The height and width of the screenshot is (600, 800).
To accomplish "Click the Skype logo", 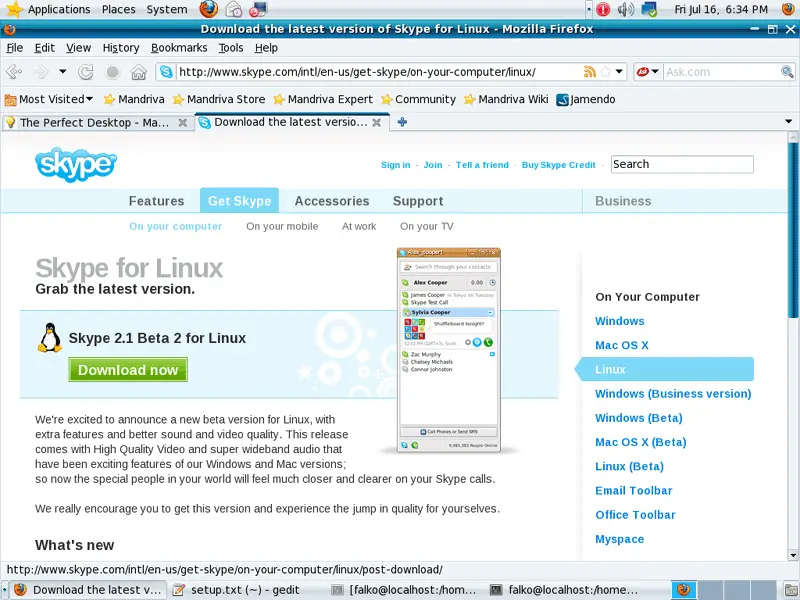I will [76, 164].
